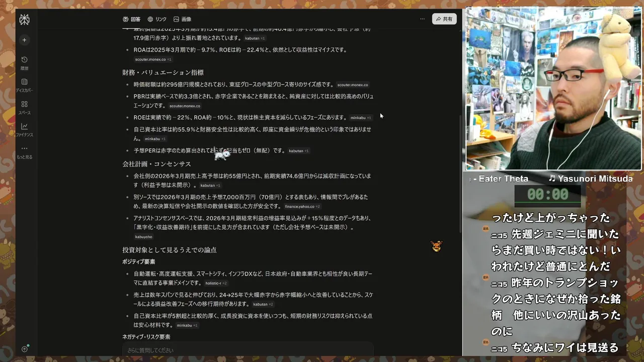Open the holistic-r source chip
This screenshot has height=362, width=644.
tap(216, 284)
